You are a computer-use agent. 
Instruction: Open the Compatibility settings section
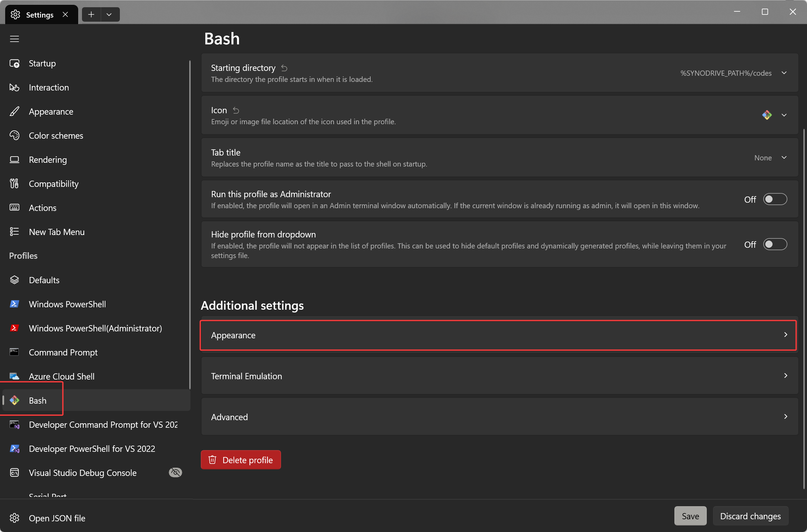point(54,184)
